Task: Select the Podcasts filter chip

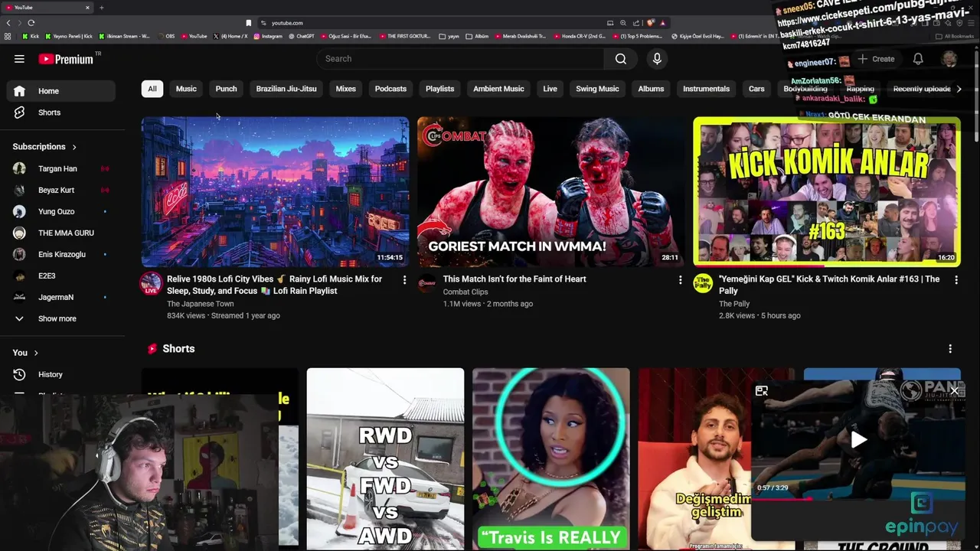Action: click(x=390, y=89)
